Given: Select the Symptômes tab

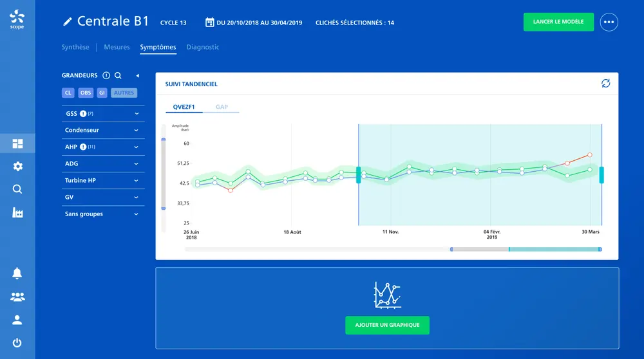Looking at the screenshot, I should pyautogui.click(x=158, y=47).
